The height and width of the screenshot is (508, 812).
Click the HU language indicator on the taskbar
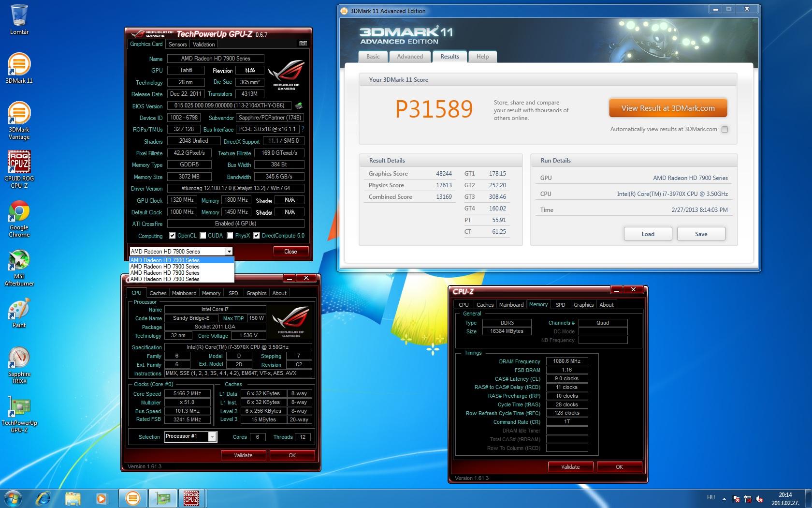710,497
